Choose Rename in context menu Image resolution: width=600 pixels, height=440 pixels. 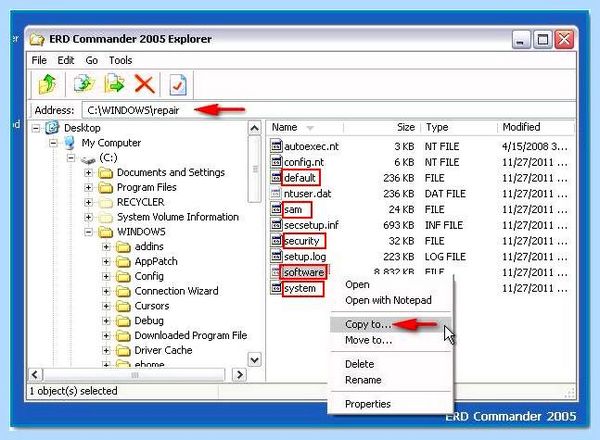390,380
